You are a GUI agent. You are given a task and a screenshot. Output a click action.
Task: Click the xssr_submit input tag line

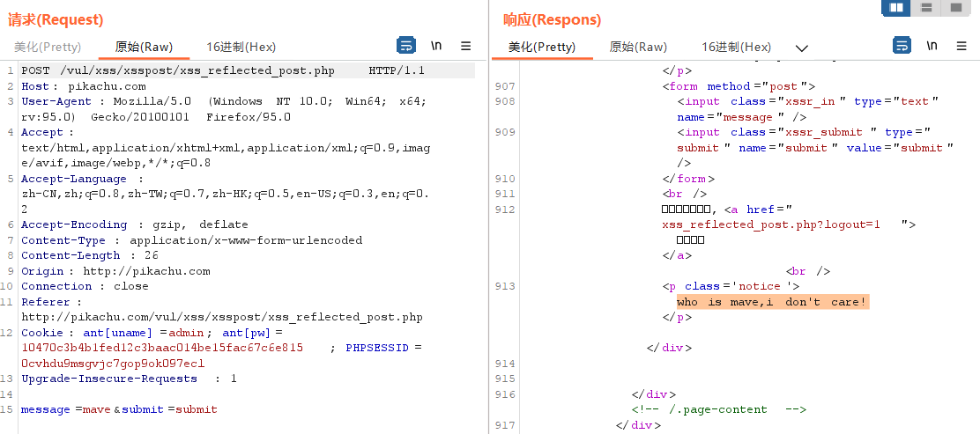pyautogui.click(x=805, y=132)
